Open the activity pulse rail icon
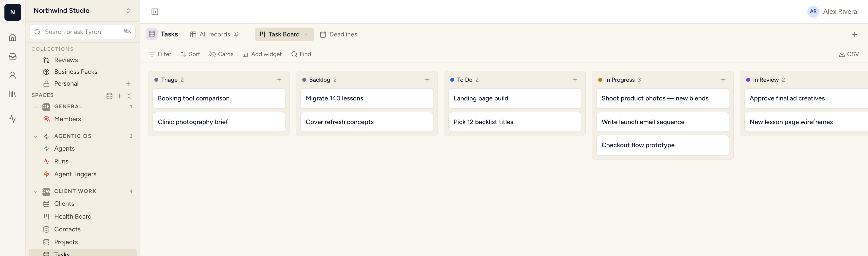This screenshot has width=868, height=256. tap(13, 119)
